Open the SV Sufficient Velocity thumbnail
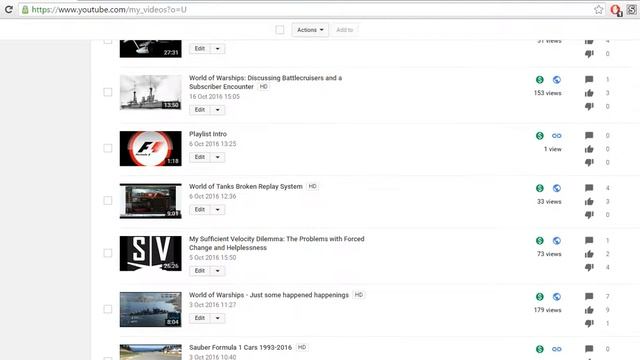The width and height of the screenshot is (640, 360). click(151, 253)
